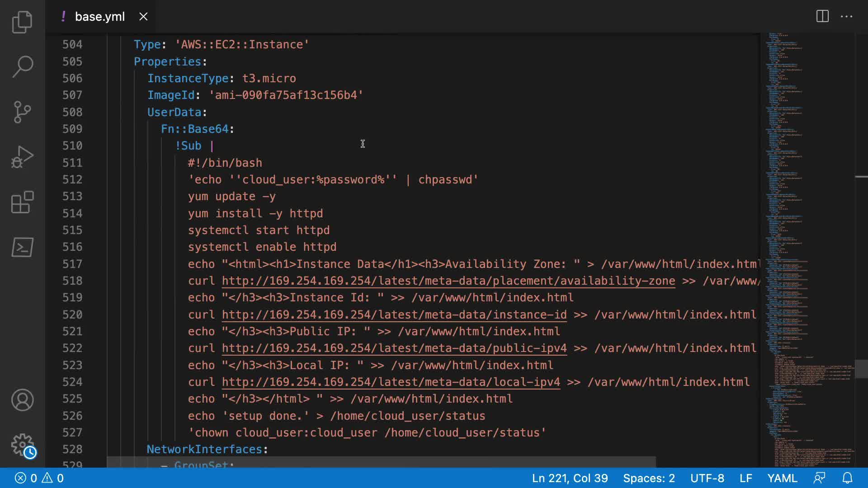Open the availability-zone metadata URL link
The height and width of the screenshot is (488, 868).
448,281
